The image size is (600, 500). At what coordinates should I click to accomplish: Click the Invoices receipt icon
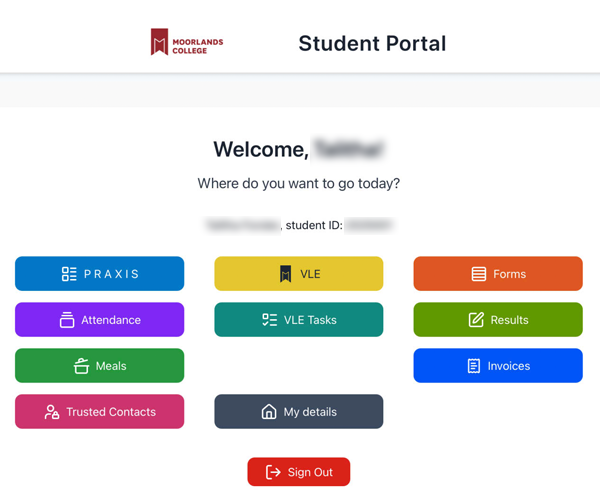474,366
